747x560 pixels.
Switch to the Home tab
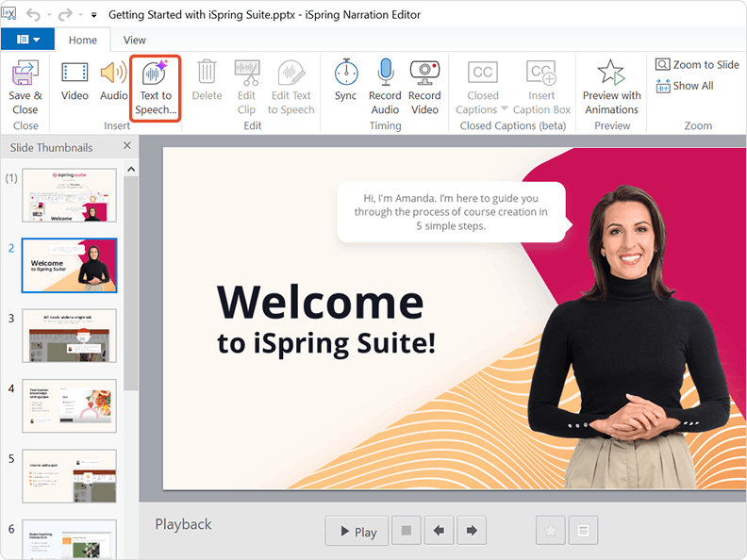click(x=83, y=40)
